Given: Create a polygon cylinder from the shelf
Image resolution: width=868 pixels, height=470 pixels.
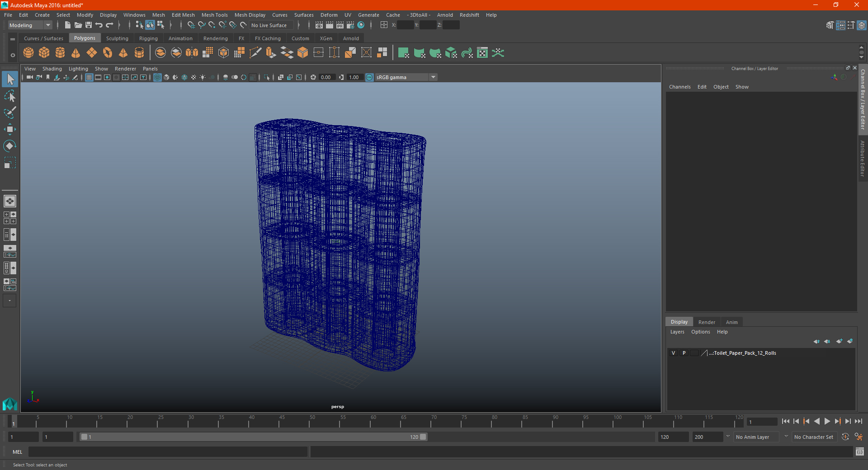Looking at the screenshot, I should pos(60,53).
